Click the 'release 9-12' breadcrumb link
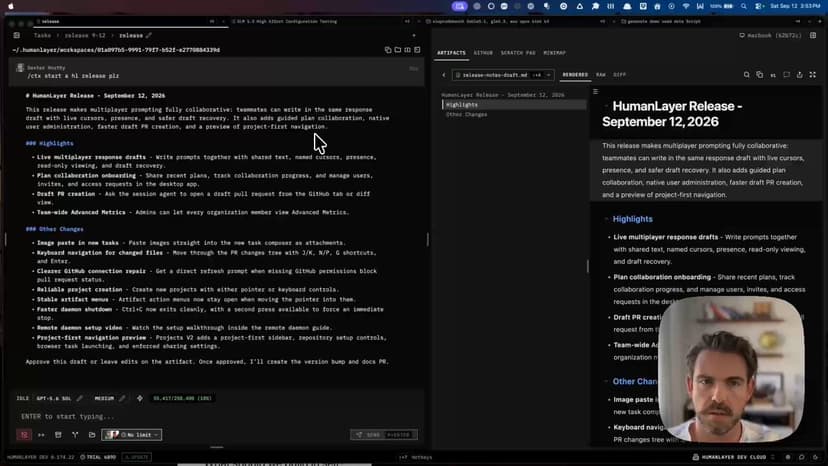Image resolution: width=828 pixels, height=466 pixels. [x=84, y=35]
